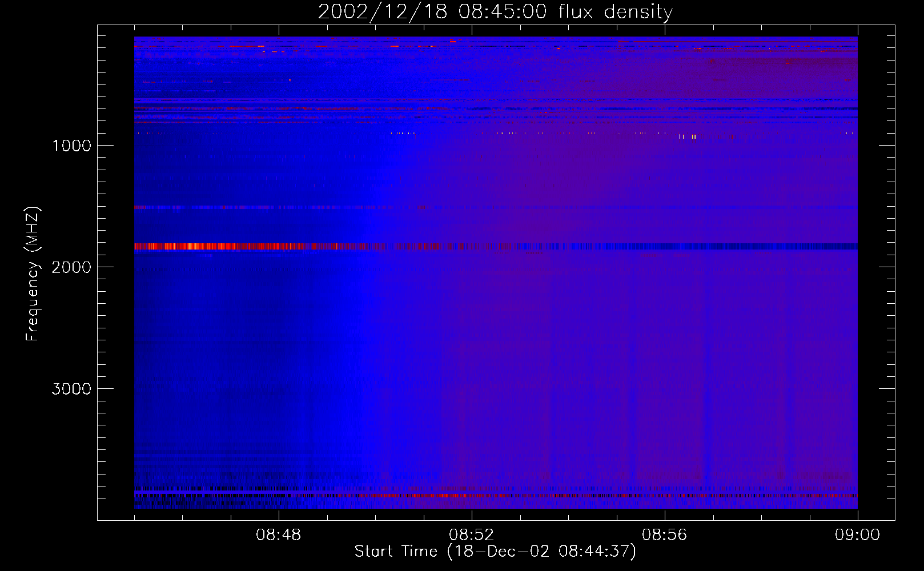The image size is (924, 571).
Task: Click the 08:56 time tick label
Action: coord(664,535)
